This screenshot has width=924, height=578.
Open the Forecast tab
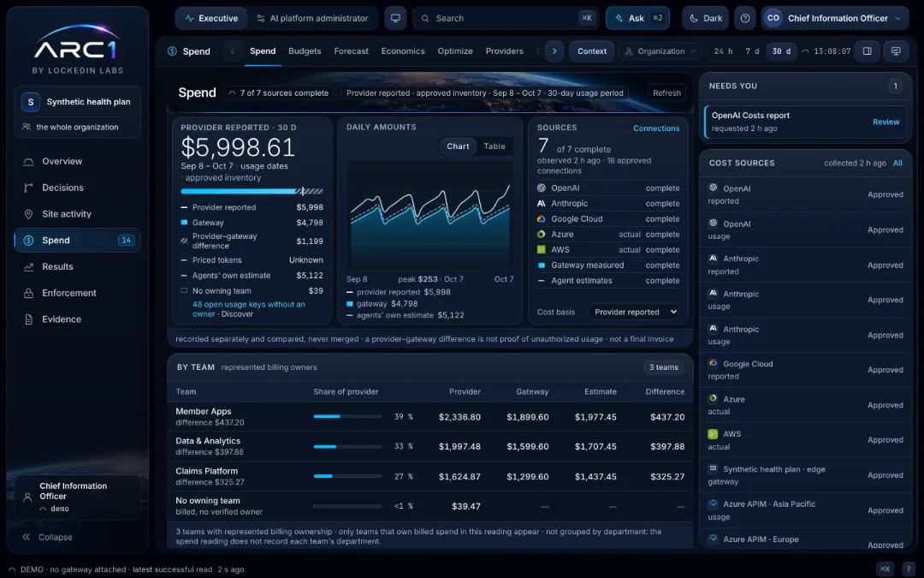click(352, 51)
